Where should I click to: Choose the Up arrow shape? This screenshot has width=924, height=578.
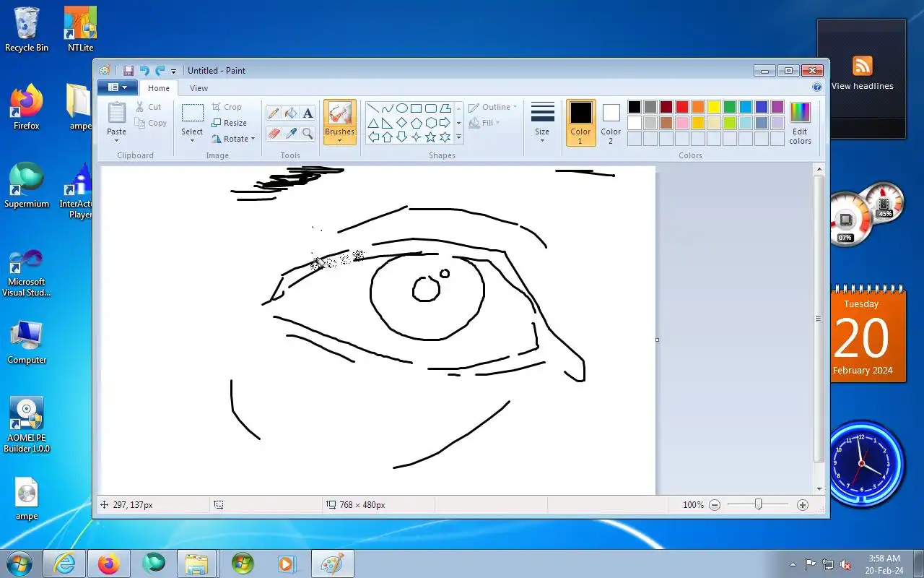point(388,137)
